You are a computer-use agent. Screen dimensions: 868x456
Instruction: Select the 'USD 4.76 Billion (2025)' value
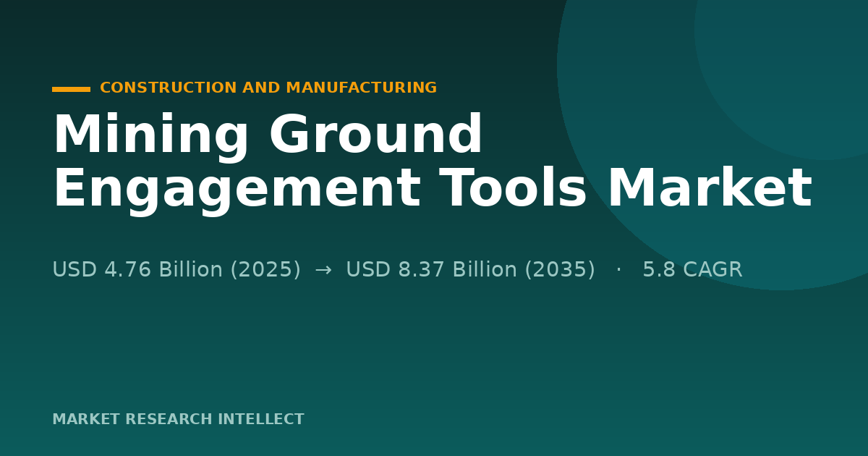point(176,270)
